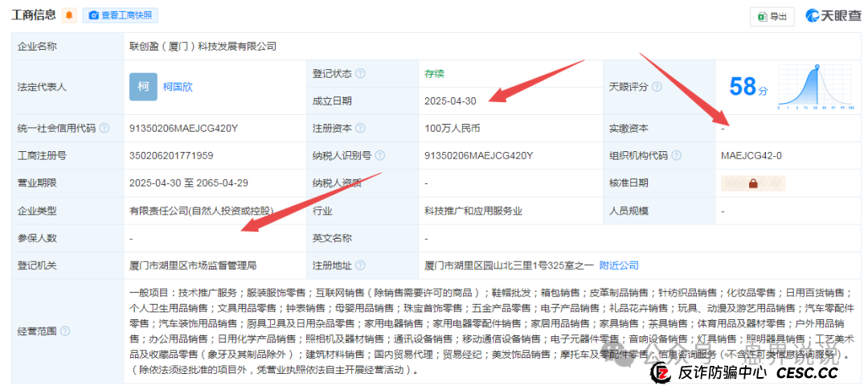This screenshot has height=390, width=868.
Task: Click help icon beside 经营范围
Action: coord(65,330)
